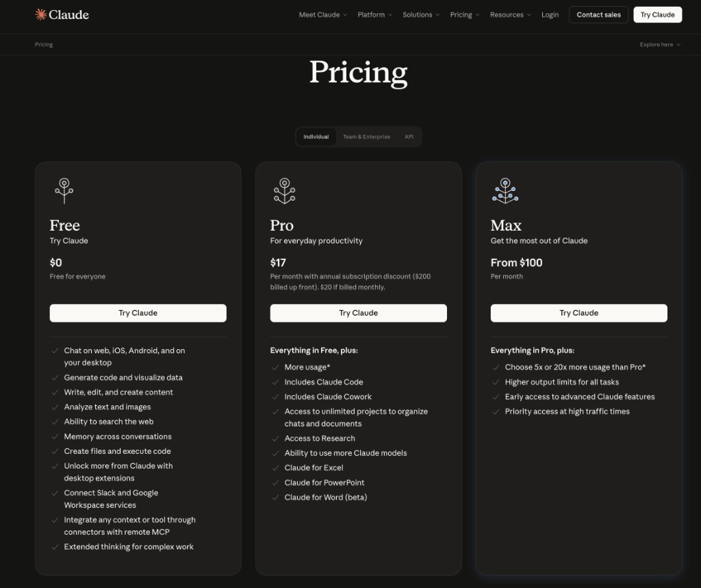
Task: Expand the Meet Claude dropdown menu
Action: (x=322, y=14)
